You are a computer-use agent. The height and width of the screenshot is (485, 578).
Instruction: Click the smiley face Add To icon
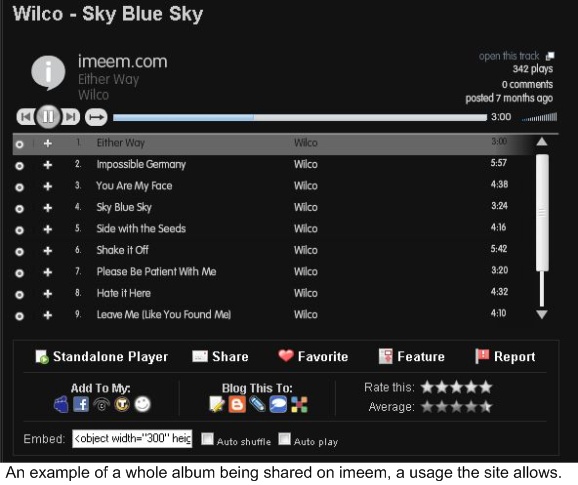(x=143, y=404)
